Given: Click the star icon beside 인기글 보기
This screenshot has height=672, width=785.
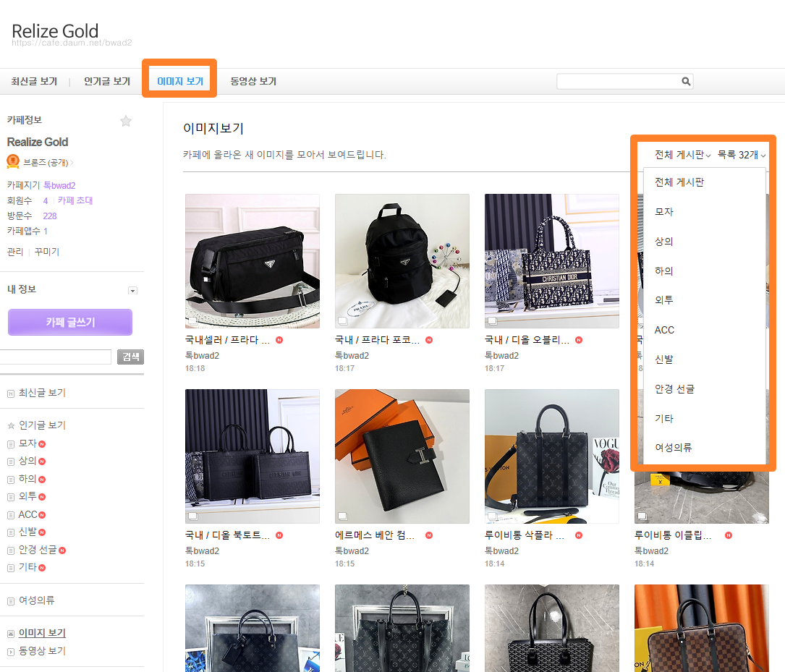Looking at the screenshot, I should 11,426.
